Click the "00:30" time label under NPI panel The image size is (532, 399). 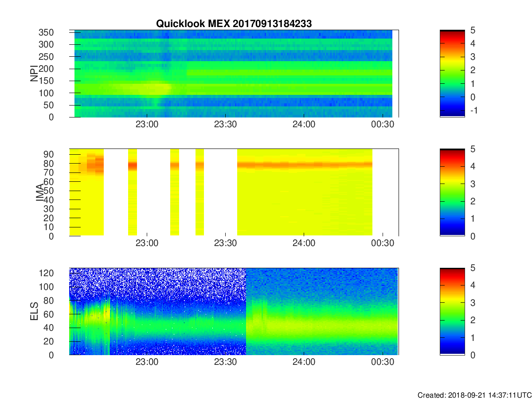point(383,125)
